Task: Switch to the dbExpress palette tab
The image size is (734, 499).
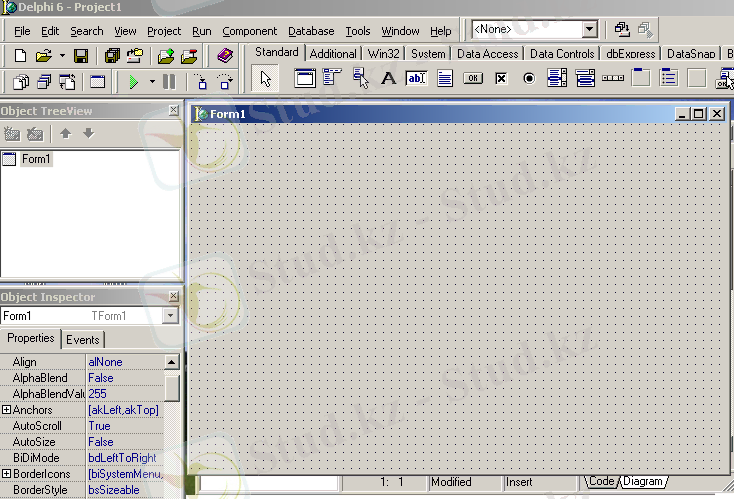Action: point(631,54)
